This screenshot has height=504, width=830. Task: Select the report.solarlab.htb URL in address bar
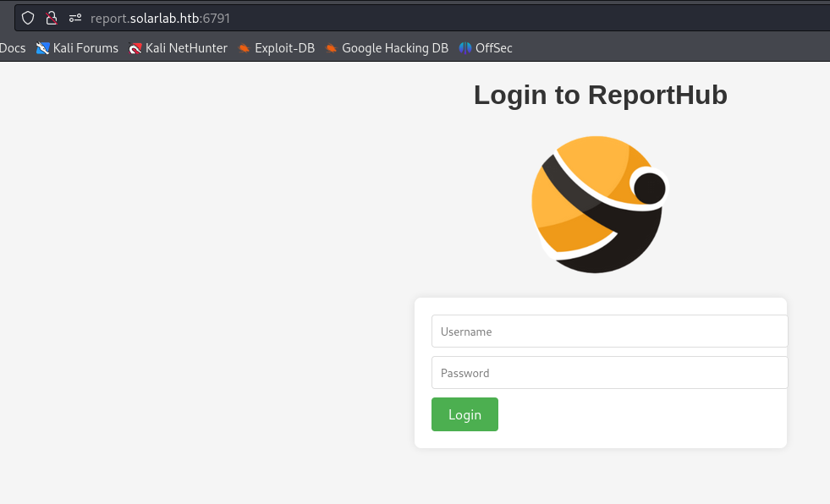coord(161,18)
